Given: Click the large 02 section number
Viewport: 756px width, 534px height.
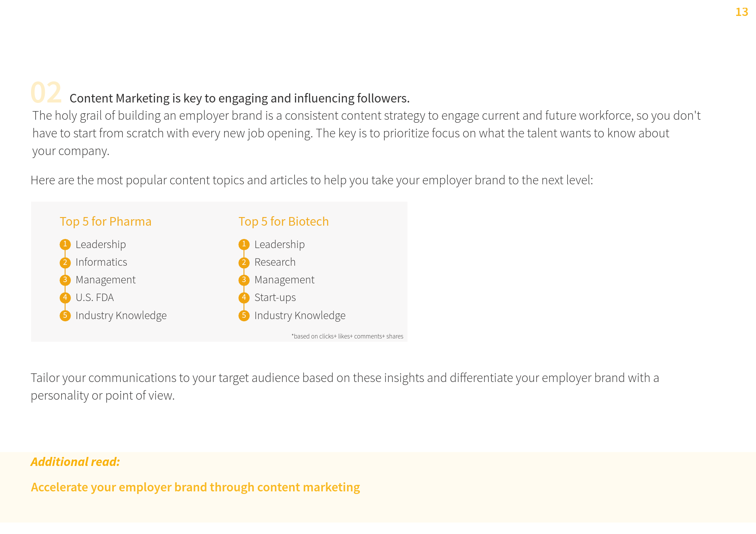Looking at the screenshot, I should click(x=46, y=93).
